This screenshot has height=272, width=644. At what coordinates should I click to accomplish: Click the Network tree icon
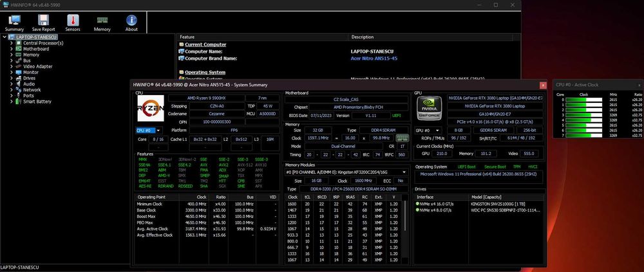tap(19, 89)
